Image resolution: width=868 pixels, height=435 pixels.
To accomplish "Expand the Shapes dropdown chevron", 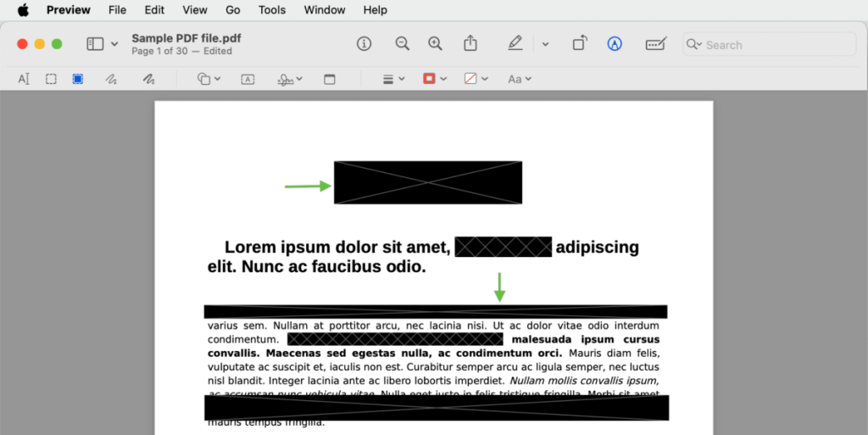I will point(218,79).
